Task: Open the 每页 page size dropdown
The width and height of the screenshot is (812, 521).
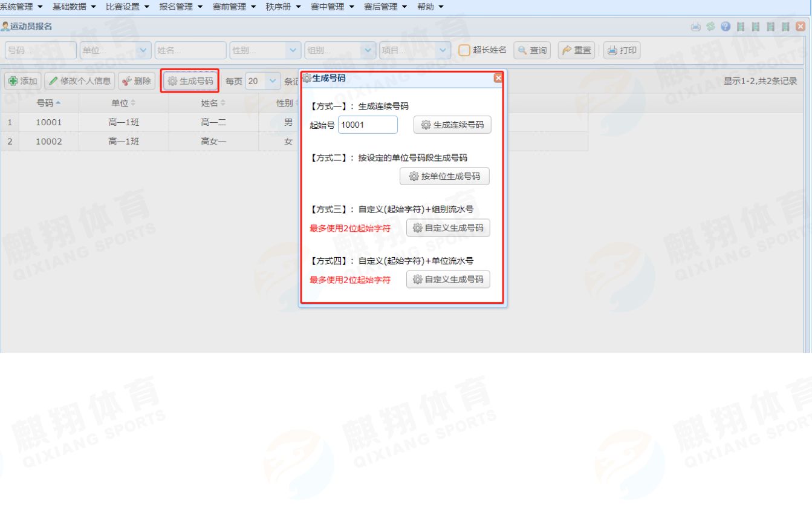Action: [x=273, y=81]
